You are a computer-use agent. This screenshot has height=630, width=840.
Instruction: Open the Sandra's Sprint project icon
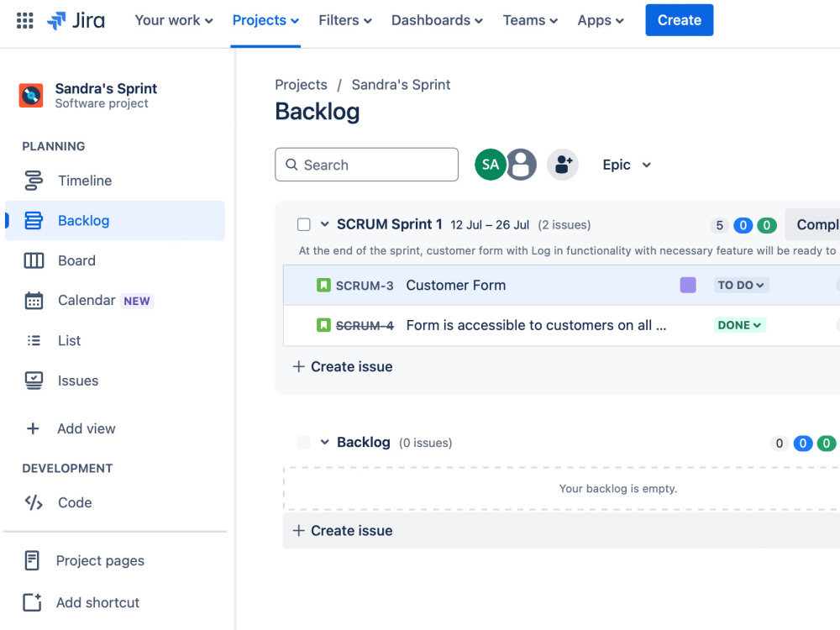click(31, 96)
